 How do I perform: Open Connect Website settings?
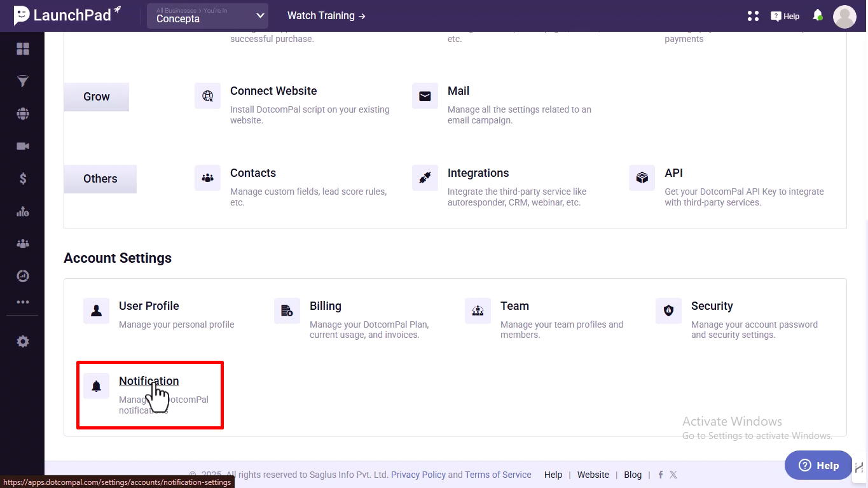click(273, 91)
